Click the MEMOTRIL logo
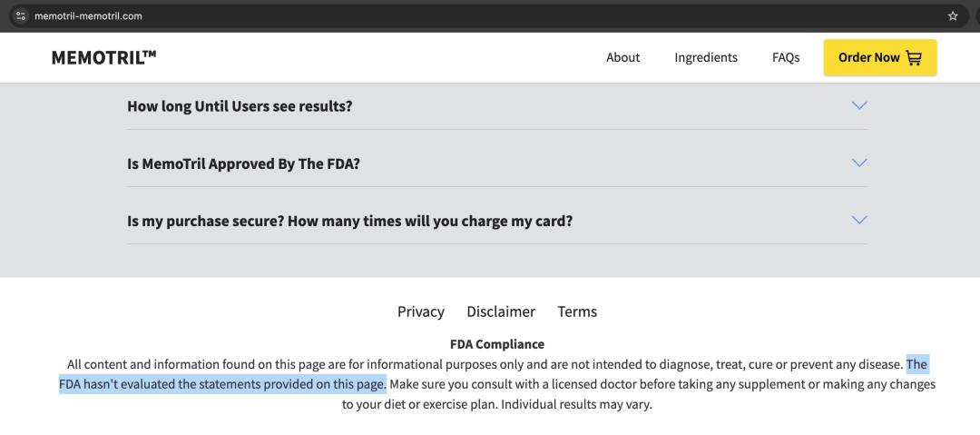980x435 pixels. (104, 57)
